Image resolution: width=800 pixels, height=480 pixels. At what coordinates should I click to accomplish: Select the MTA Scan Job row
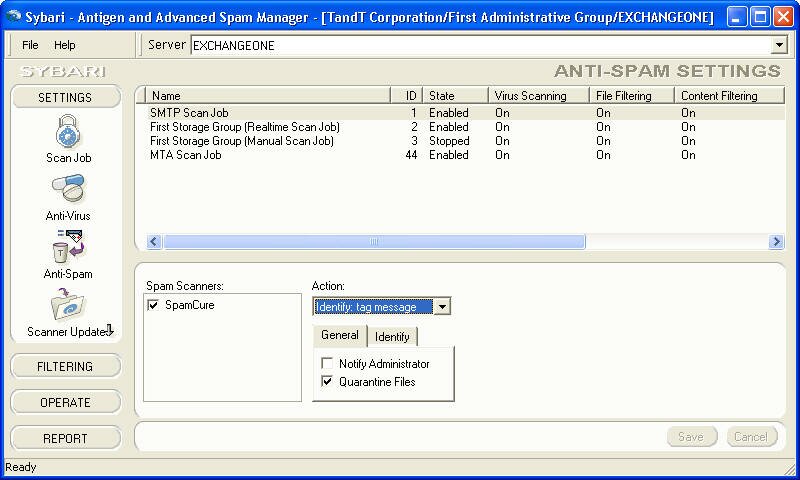[186, 155]
